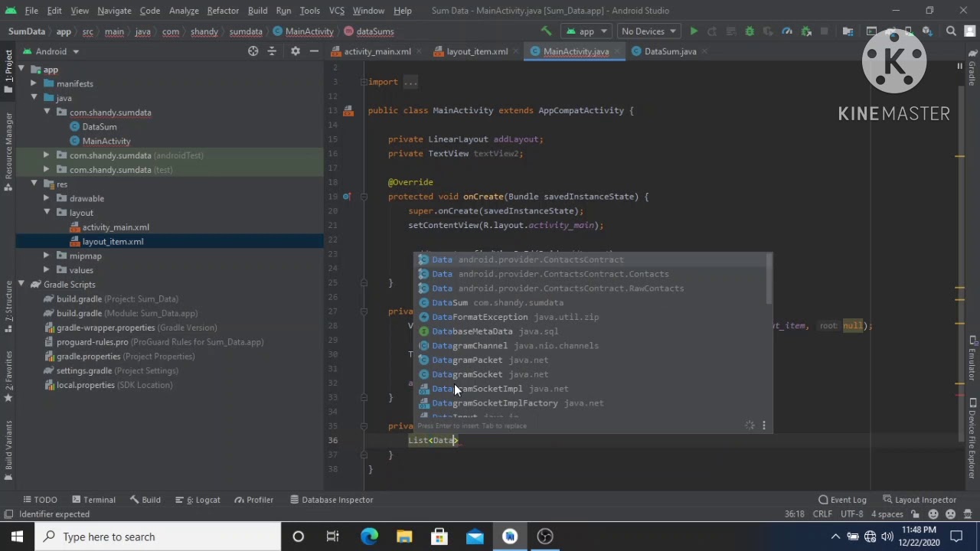Screen dimensions: 980x551
Task: Open the Refactor menu
Action: 223,11
